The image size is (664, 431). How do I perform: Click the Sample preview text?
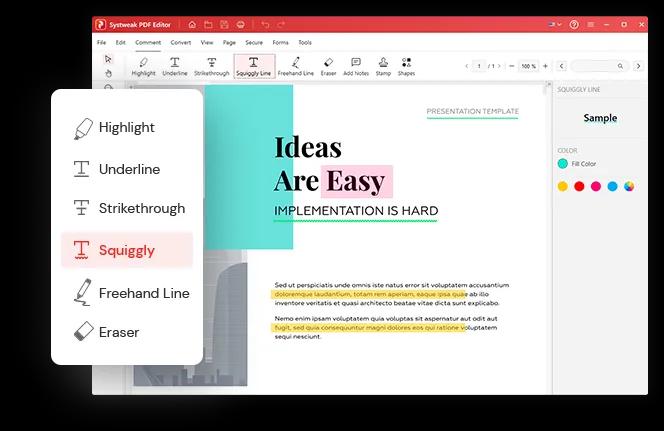(600, 118)
